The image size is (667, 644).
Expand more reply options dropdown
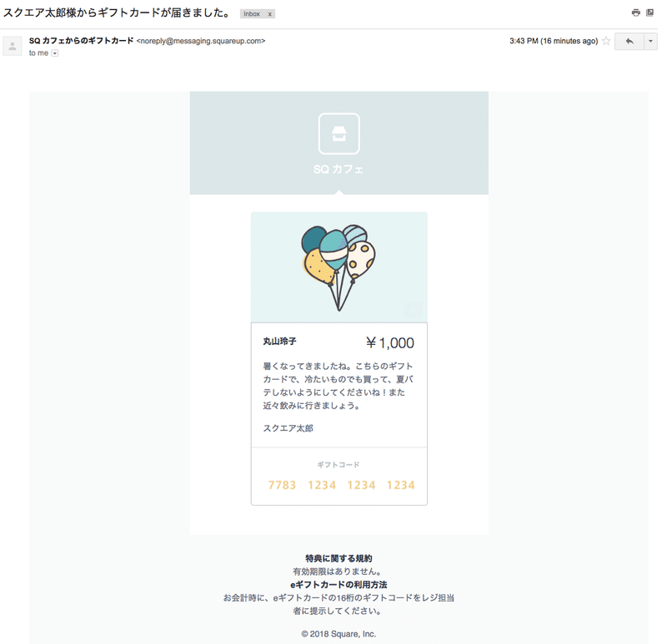click(x=650, y=41)
